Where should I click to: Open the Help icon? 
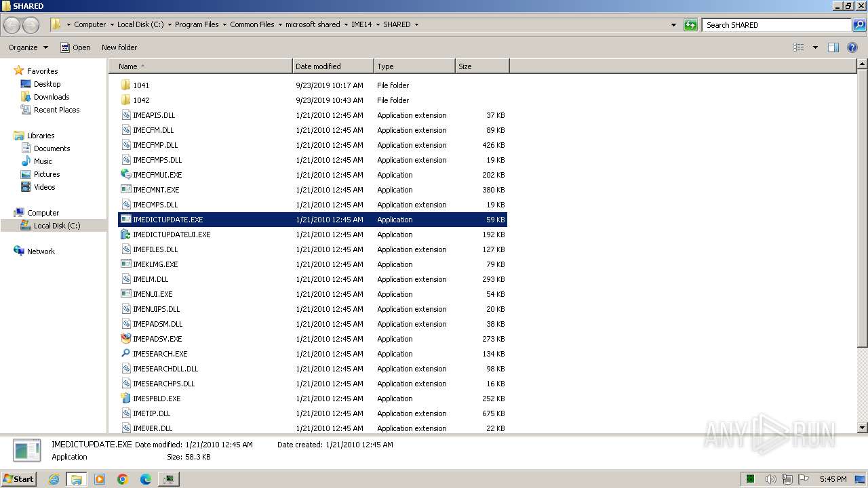pos(852,47)
